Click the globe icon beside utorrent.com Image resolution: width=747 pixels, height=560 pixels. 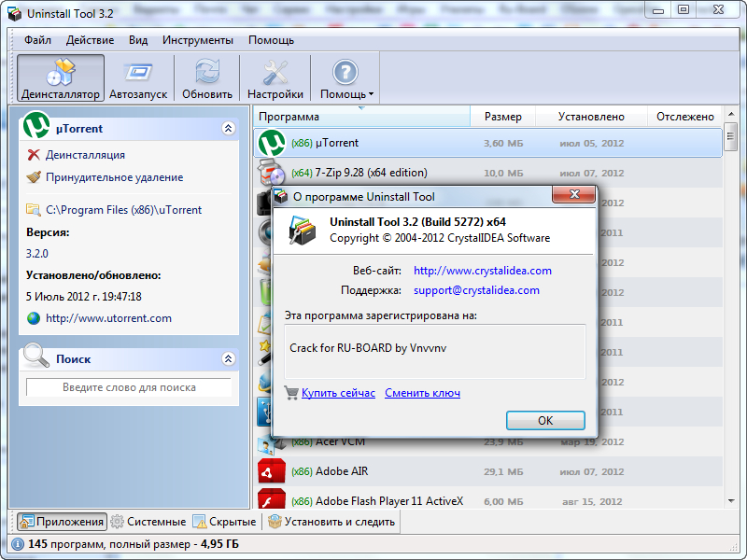(x=34, y=318)
